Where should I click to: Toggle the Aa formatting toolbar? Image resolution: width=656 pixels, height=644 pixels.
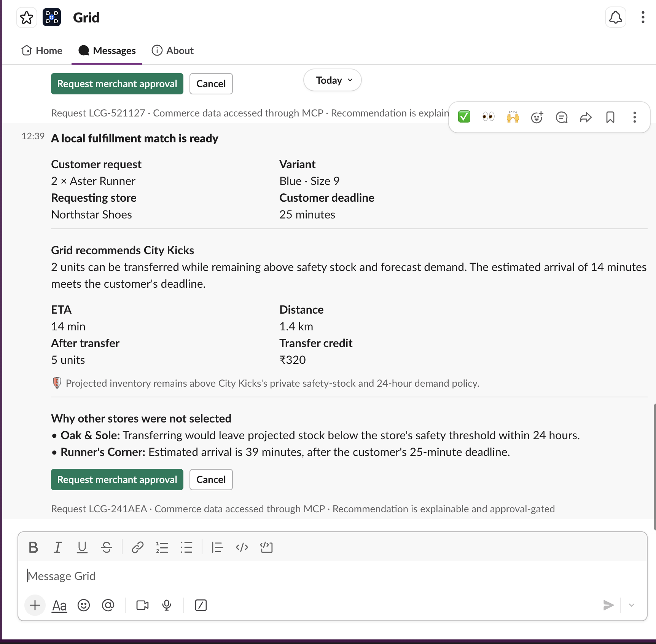(59, 605)
